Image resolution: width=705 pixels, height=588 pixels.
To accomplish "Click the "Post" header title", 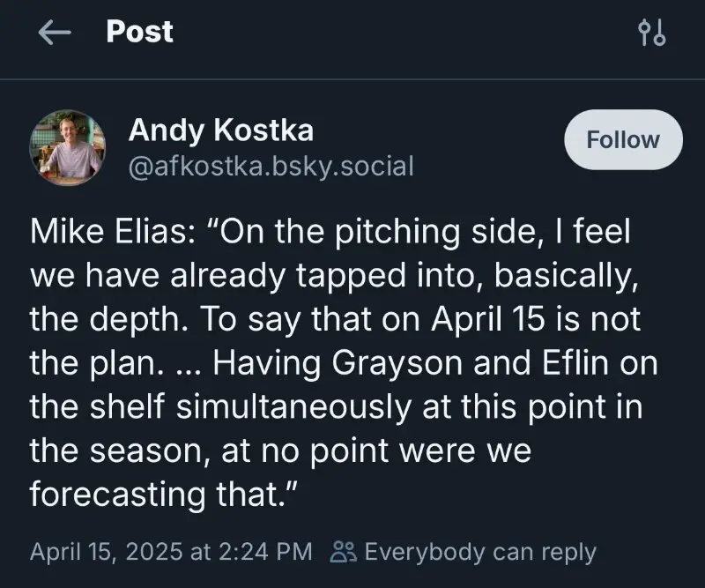I will (x=139, y=32).
